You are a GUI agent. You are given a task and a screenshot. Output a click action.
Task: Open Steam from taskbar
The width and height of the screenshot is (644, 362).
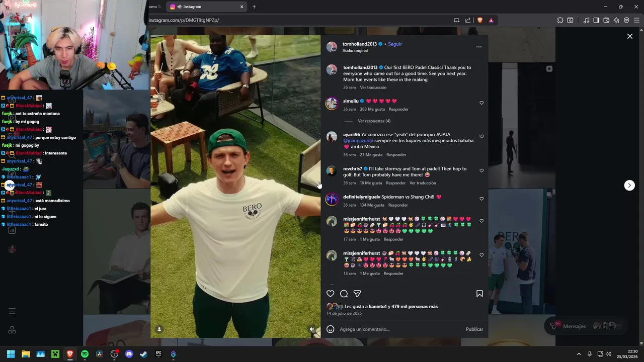point(144,354)
